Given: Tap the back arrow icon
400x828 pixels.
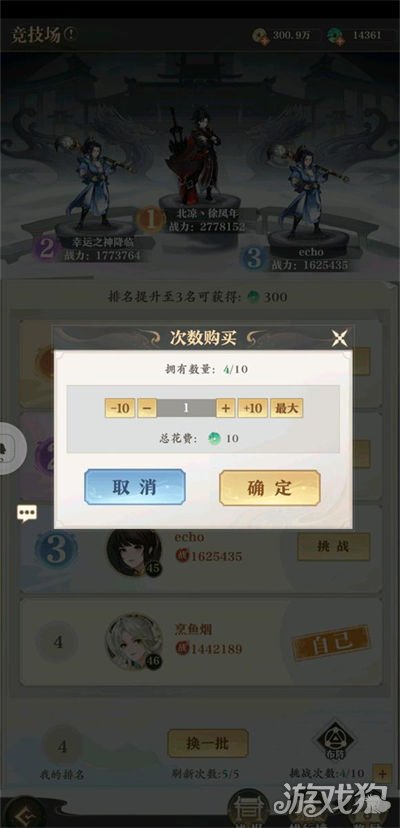Looking at the screenshot, I should click(x=23, y=814).
